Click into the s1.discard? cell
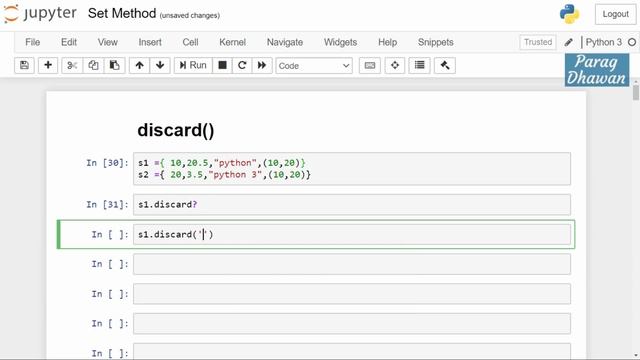 pyautogui.click(x=352, y=204)
